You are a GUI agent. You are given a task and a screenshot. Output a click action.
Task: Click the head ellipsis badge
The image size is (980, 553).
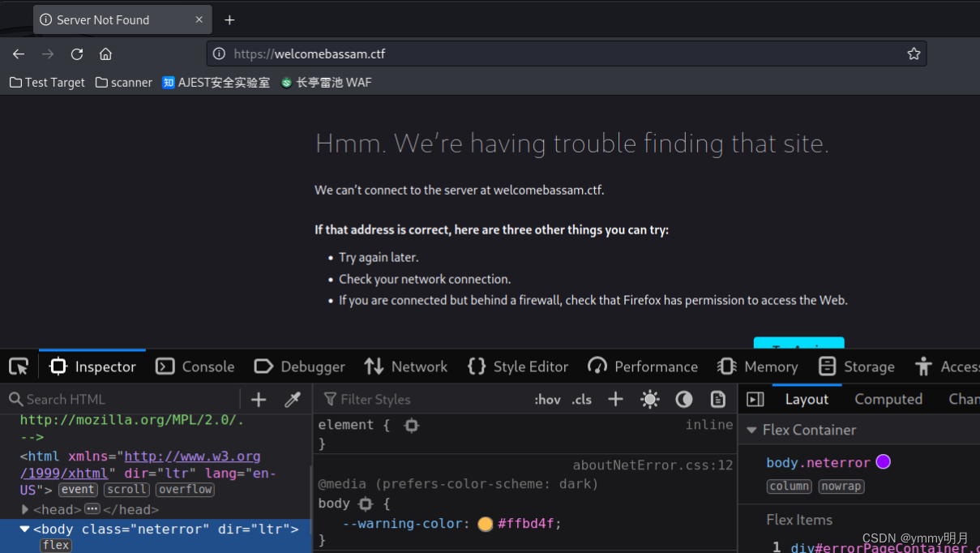(92, 509)
